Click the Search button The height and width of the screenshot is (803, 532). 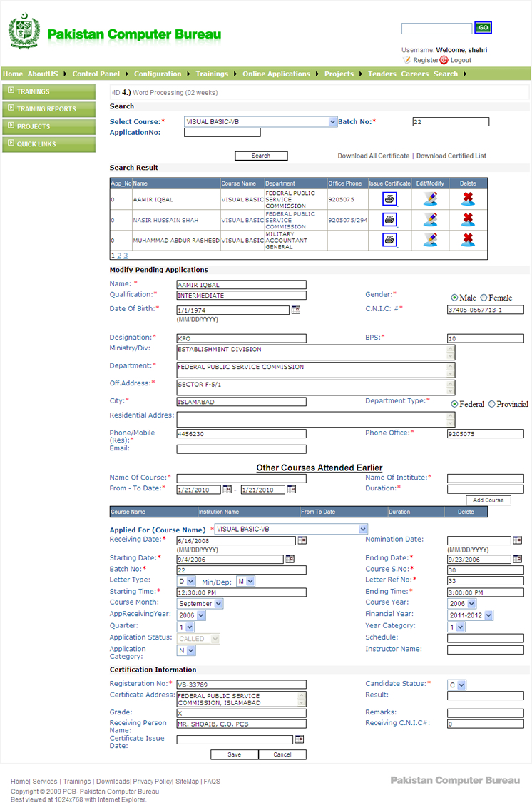pyautogui.click(x=261, y=156)
